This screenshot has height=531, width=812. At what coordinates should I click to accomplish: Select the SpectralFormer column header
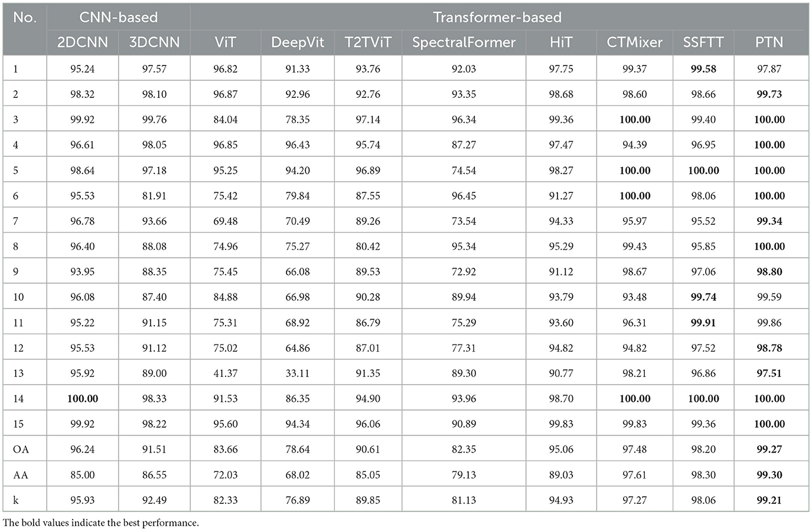click(x=464, y=42)
